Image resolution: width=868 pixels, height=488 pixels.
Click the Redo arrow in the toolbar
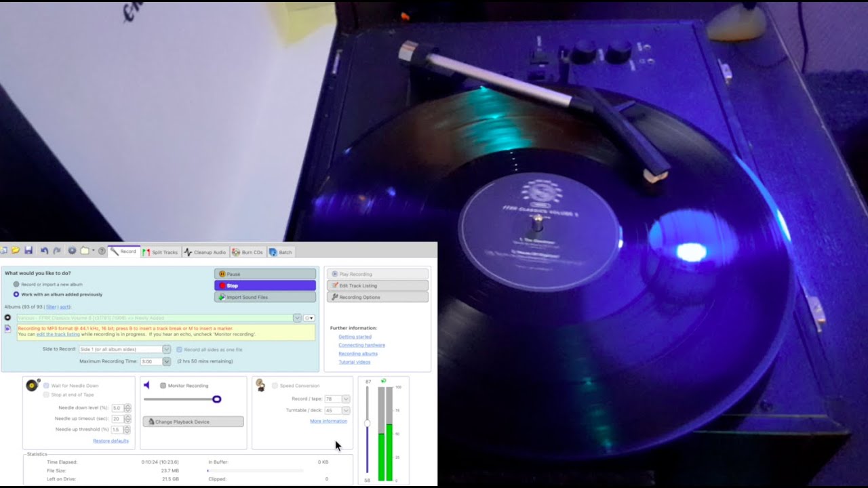click(x=57, y=251)
